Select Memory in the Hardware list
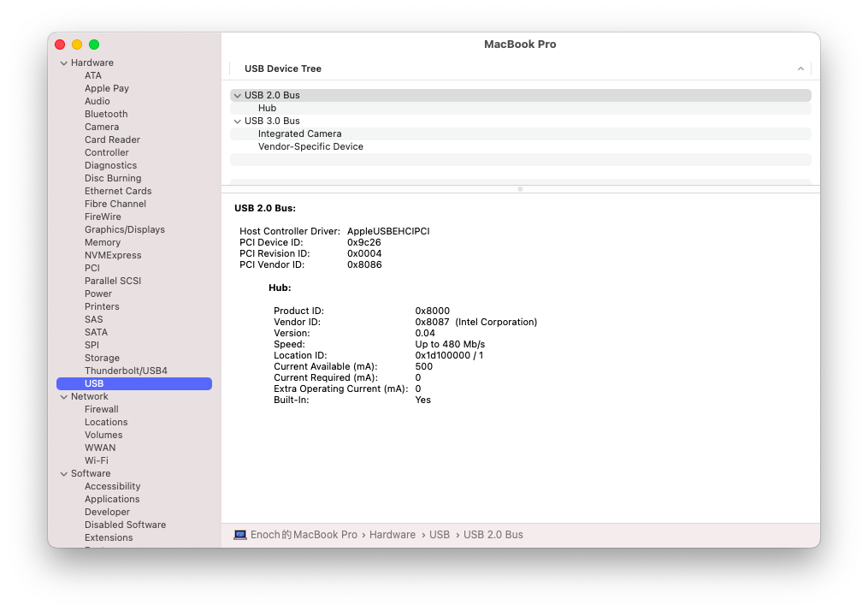Image resolution: width=868 pixels, height=611 pixels. (103, 241)
